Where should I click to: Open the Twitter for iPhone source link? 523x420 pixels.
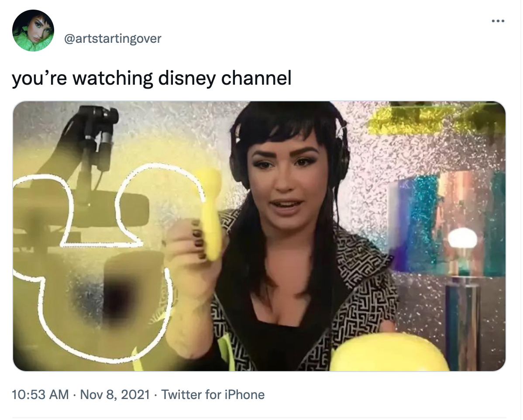click(x=213, y=395)
